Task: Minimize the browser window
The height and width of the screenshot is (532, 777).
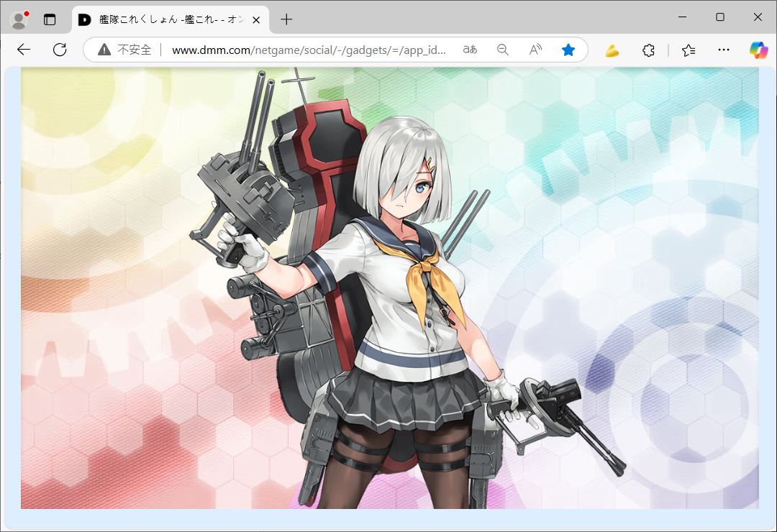Action: 682,17
